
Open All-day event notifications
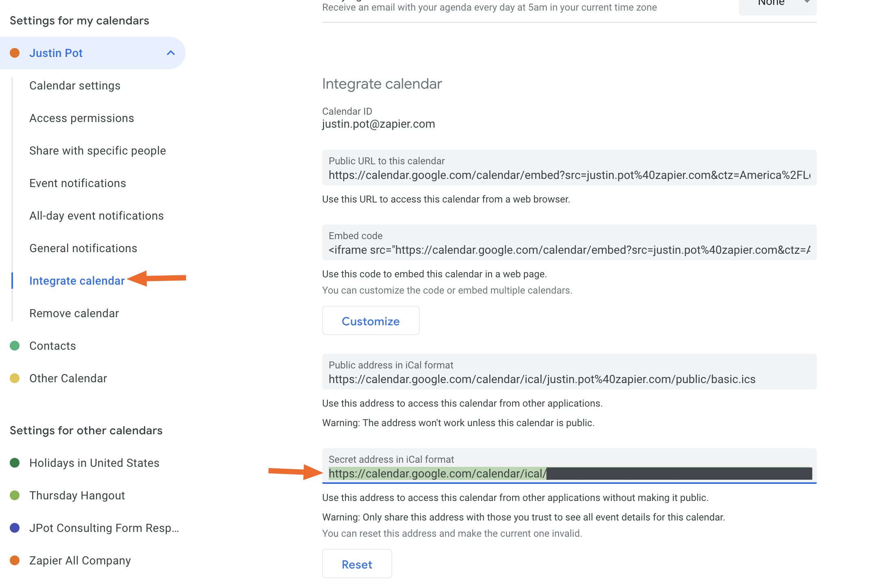click(x=96, y=216)
